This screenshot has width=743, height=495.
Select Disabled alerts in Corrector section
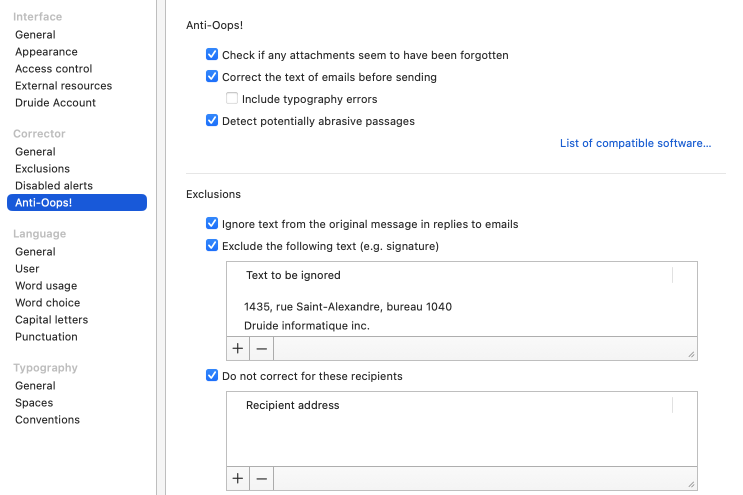53,186
